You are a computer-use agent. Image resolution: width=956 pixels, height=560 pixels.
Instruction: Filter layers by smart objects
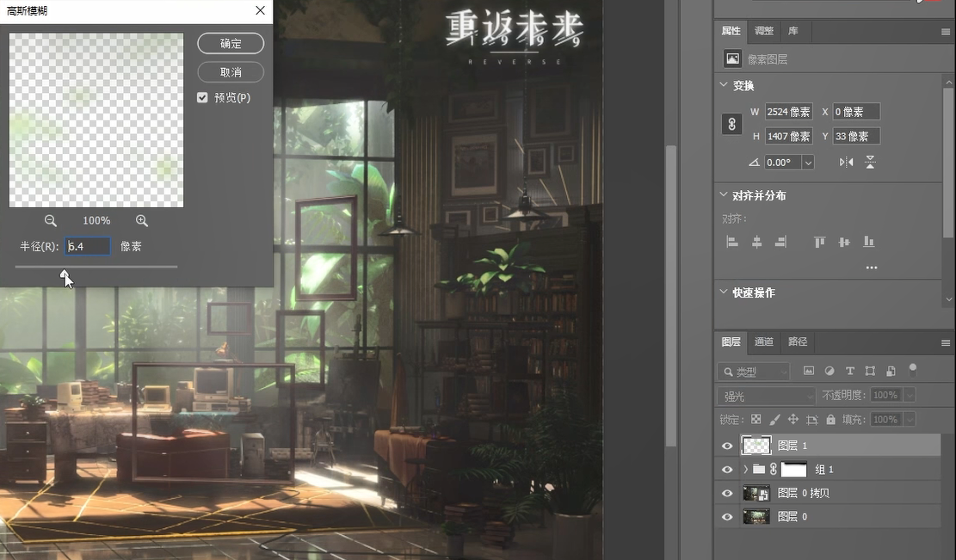pyautogui.click(x=891, y=371)
